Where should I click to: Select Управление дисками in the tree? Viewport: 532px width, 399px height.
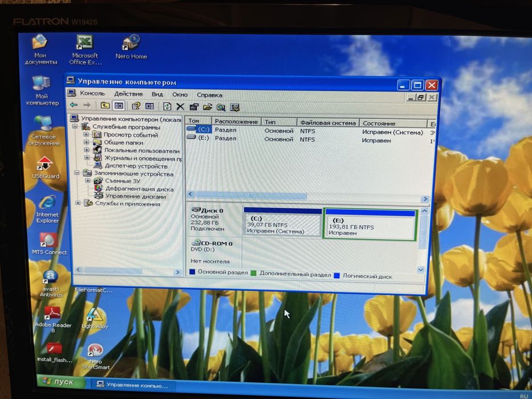click(x=136, y=197)
